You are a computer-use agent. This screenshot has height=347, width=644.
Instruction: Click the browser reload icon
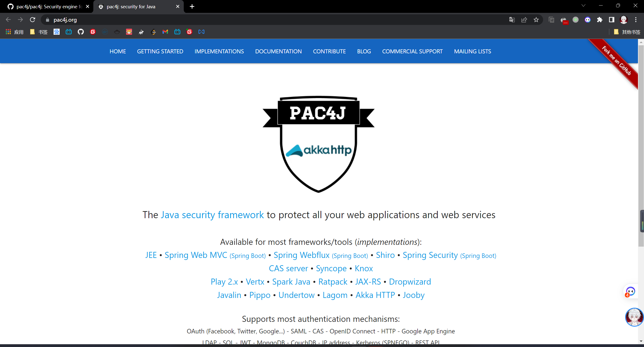coord(32,20)
